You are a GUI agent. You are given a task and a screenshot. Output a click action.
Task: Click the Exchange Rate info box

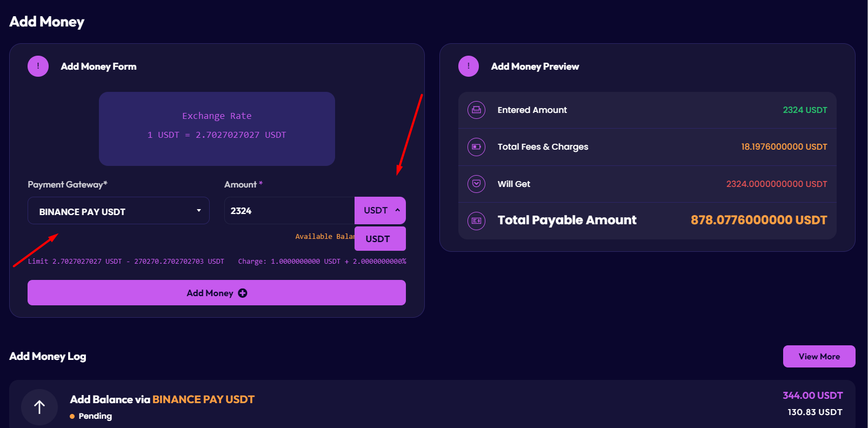(217, 129)
